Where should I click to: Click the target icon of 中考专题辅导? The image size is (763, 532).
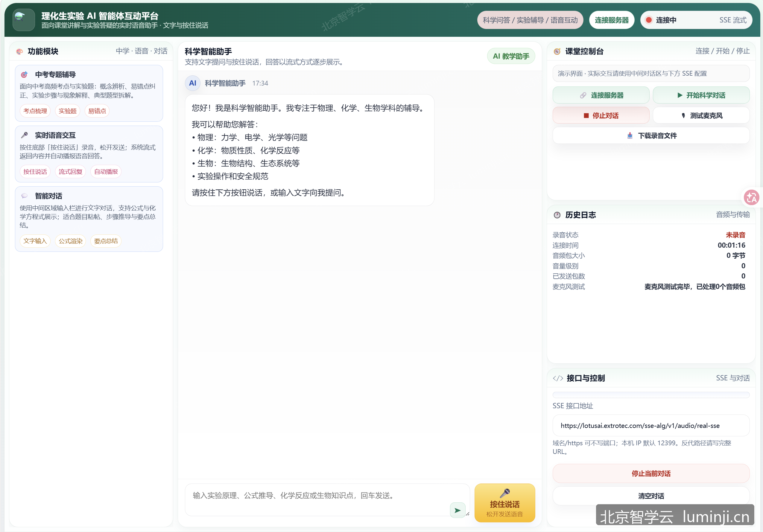click(x=24, y=75)
